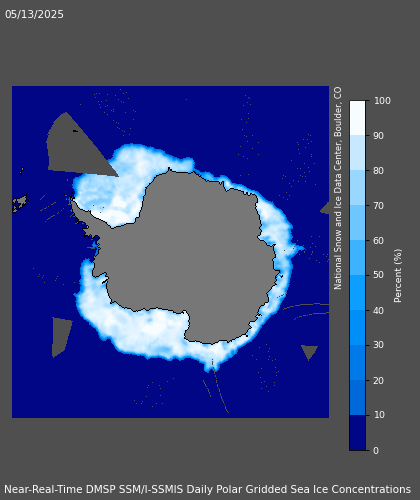The image size is (420, 500).
Task: Choose the 10–20 percent blue colorbar segment
Action: [x=358, y=397]
